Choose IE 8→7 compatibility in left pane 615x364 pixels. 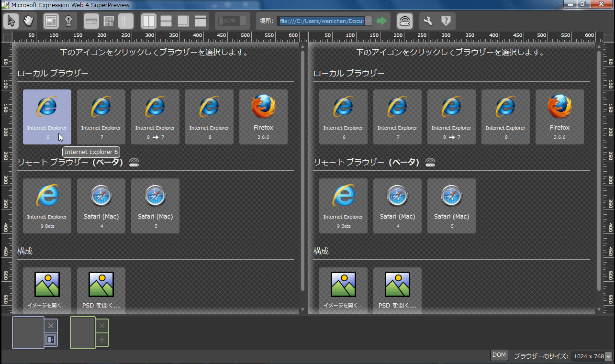(x=155, y=117)
